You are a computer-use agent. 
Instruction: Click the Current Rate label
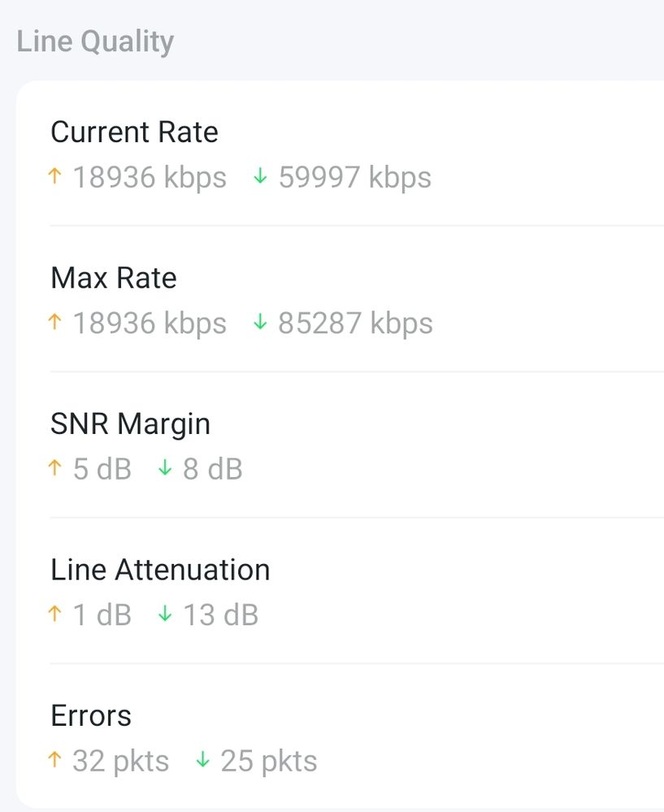click(134, 132)
